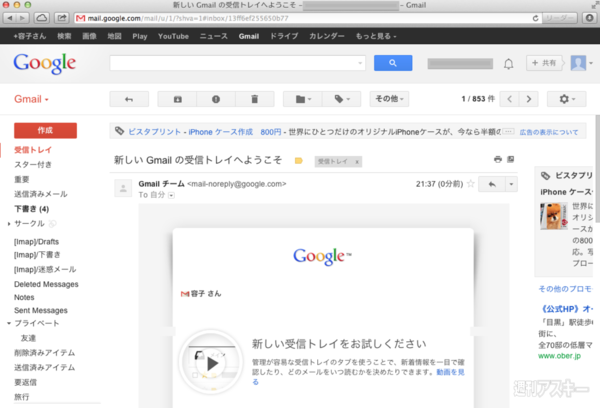Reload the page in Safari address bar

tap(535, 18)
